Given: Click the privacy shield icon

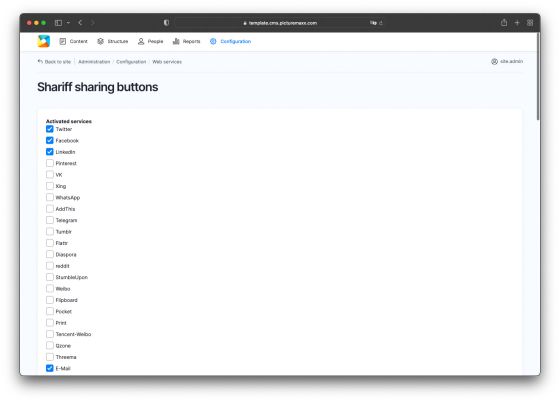Looking at the screenshot, I should coord(166,23).
